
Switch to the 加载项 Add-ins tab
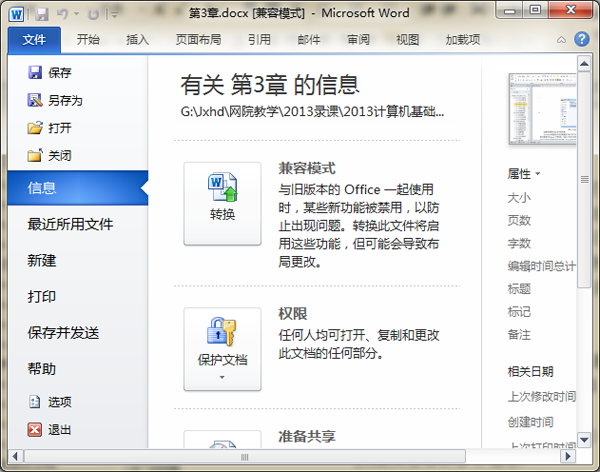463,39
